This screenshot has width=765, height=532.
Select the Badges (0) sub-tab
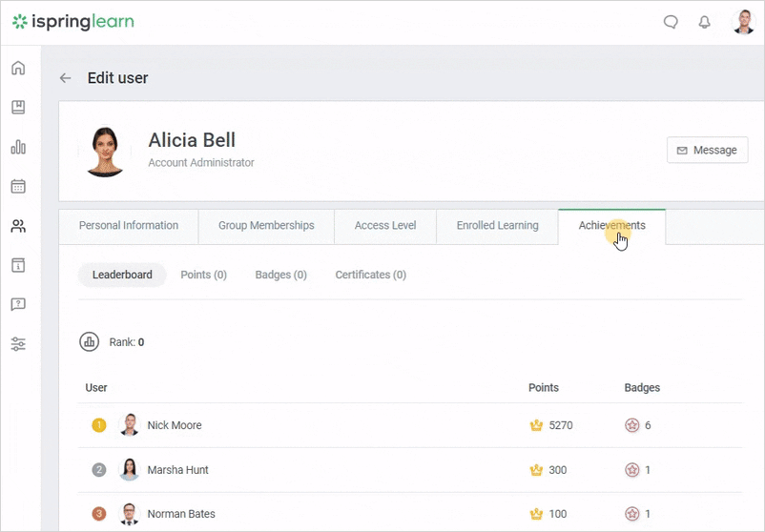tap(280, 275)
